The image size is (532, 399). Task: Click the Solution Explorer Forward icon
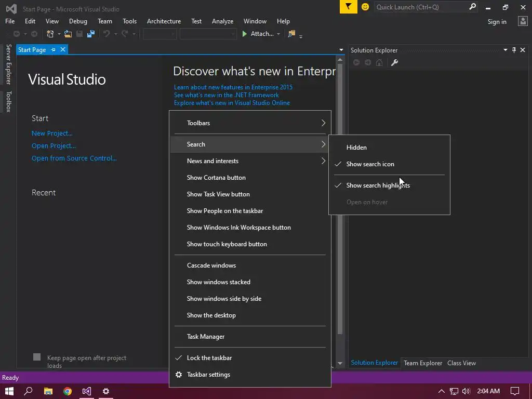click(368, 62)
